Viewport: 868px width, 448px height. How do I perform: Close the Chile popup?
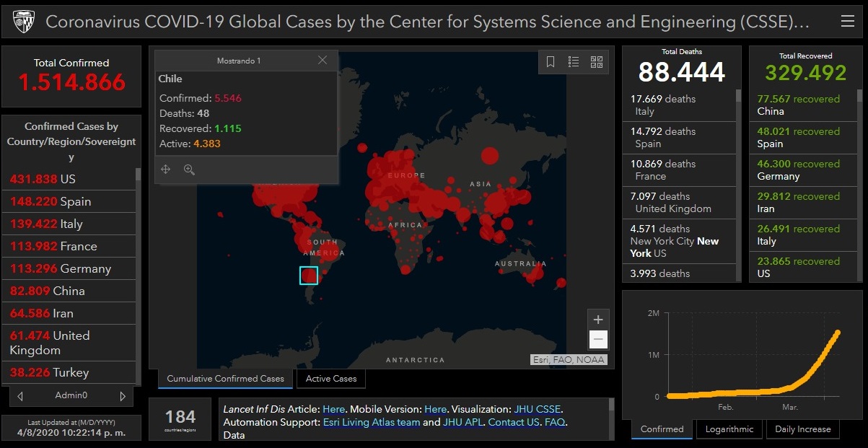coord(322,60)
